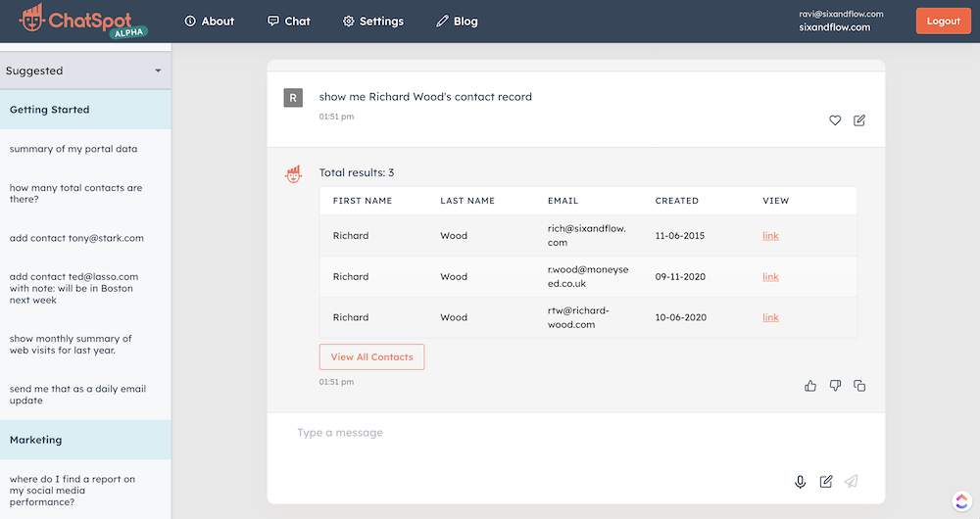Click the ALPHA badge
Viewport: 980px width, 519px height.
coord(128,32)
